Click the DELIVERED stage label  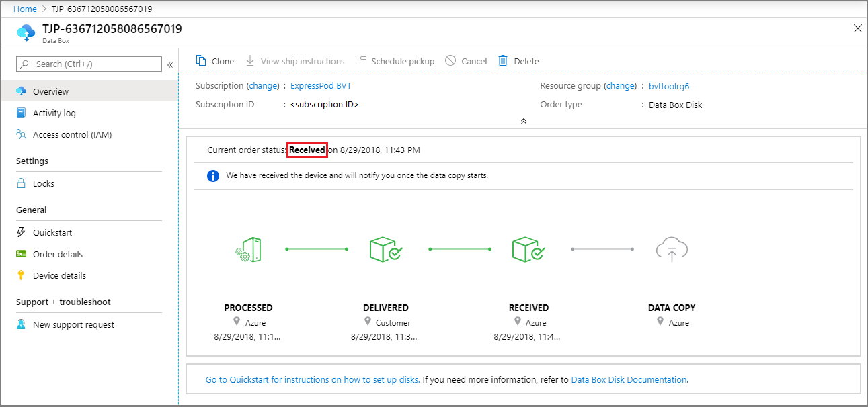(x=386, y=308)
